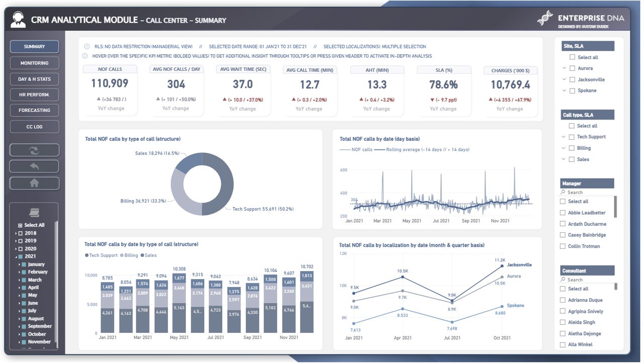Open the Summary page
The width and height of the screenshot is (644, 364).
click(x=34, y=47)
